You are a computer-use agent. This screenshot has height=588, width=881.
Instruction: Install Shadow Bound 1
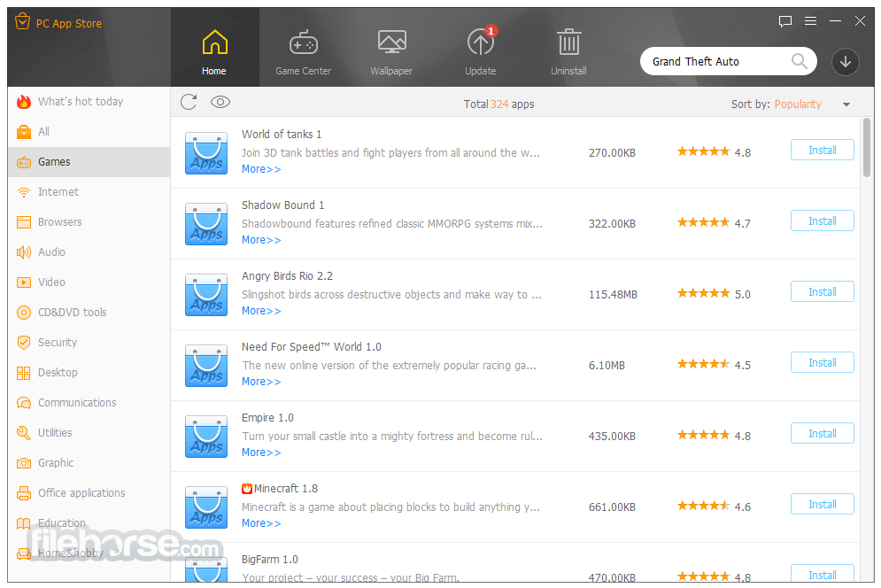point(822,220)
